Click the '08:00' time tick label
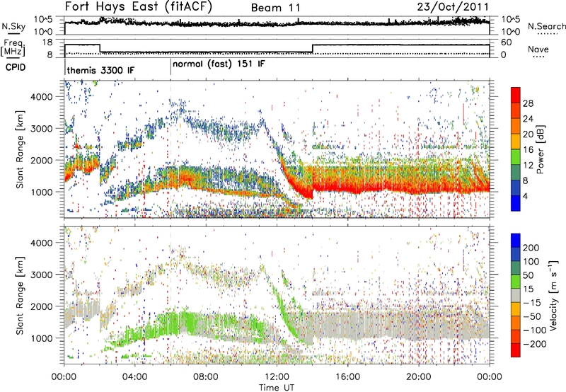Screen dimensions: 566x392 tap(206, 377)
